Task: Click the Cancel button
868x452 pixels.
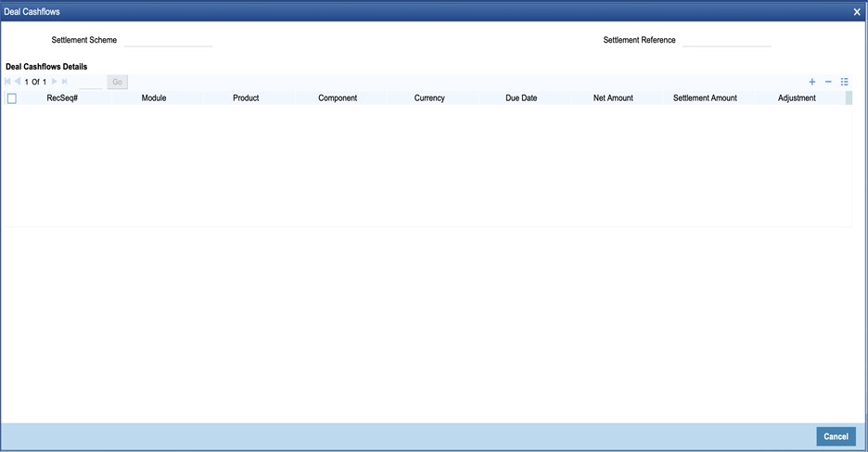Action: [x=836, y=436]
